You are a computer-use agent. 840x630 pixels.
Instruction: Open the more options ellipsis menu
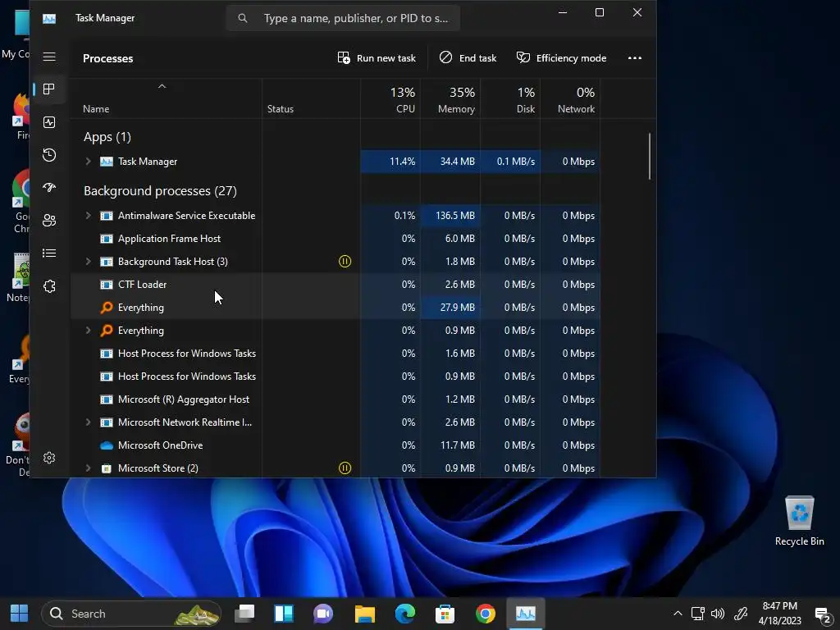(x=635, y=58)
